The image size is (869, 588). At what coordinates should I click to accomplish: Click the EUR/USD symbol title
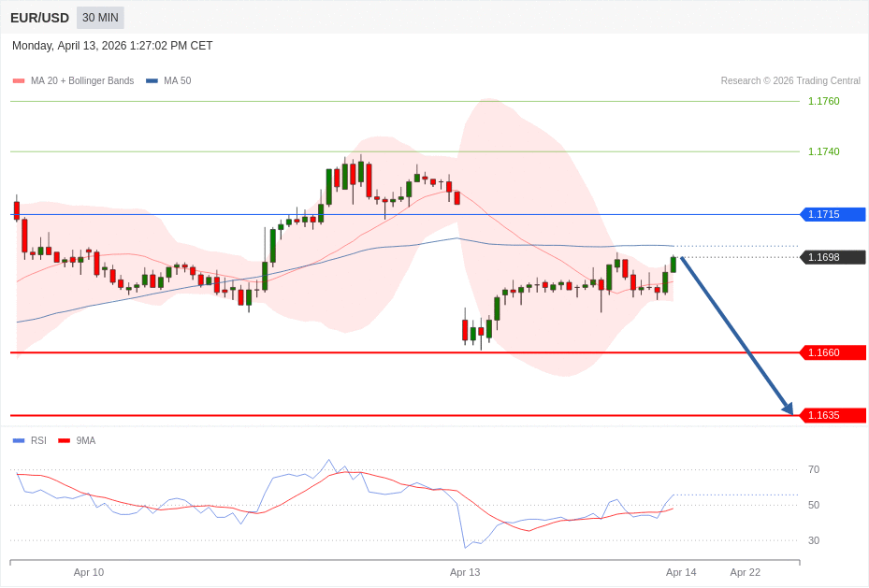[x=39, y=18]
